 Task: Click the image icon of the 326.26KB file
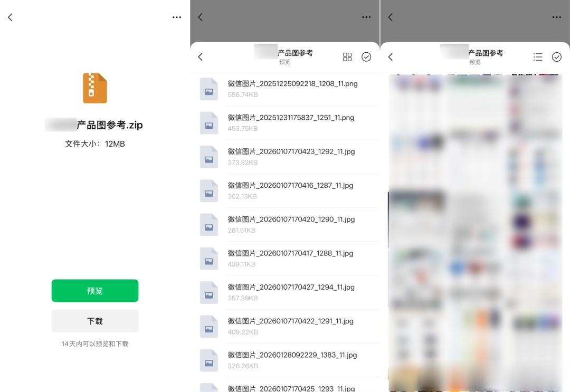(208, 360)
